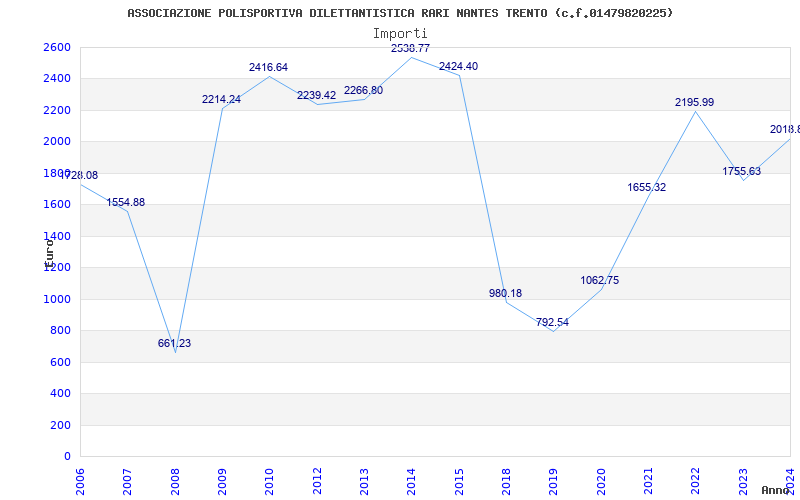
Task: Click x-axis year 2006
Action: [x=80, y=482]
